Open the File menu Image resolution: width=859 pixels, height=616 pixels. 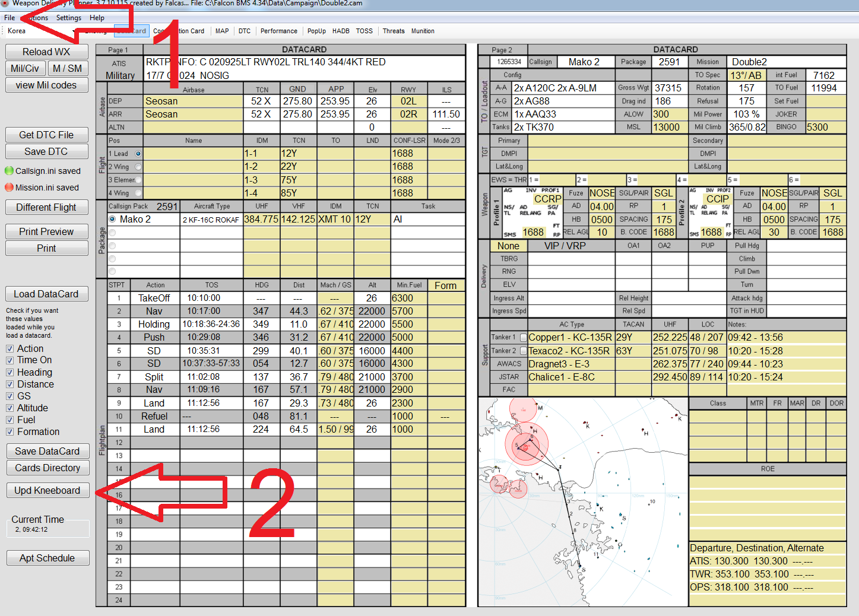[x=9, y=18]
